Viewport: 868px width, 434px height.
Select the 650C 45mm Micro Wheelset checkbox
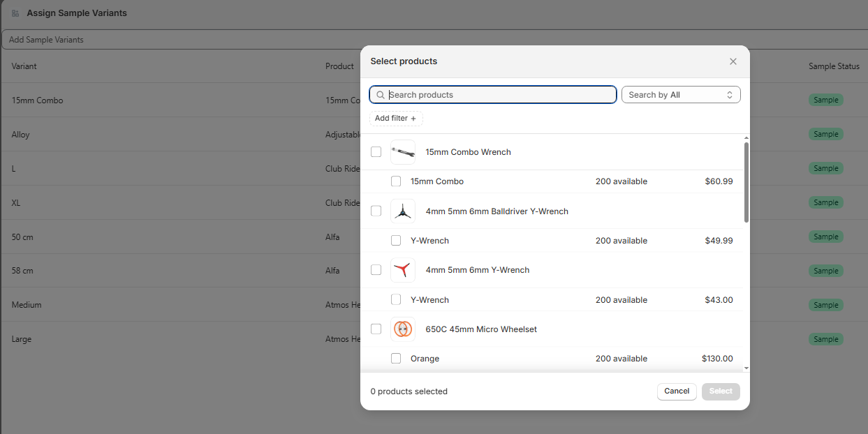click(376, 329)
